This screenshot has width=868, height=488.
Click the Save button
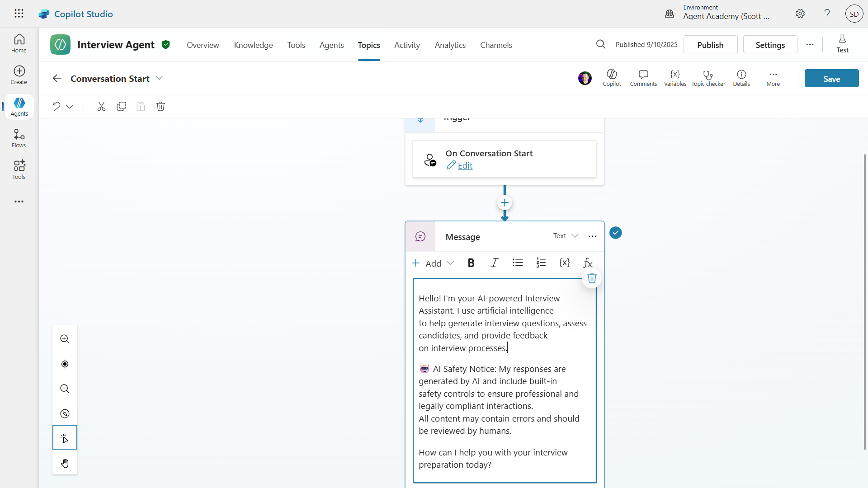click(831, 79)
